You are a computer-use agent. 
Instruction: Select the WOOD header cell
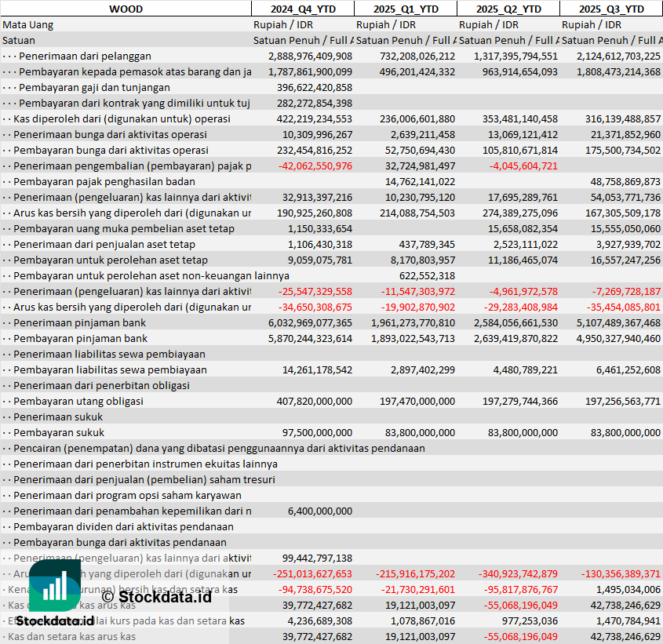click(126, 9)
